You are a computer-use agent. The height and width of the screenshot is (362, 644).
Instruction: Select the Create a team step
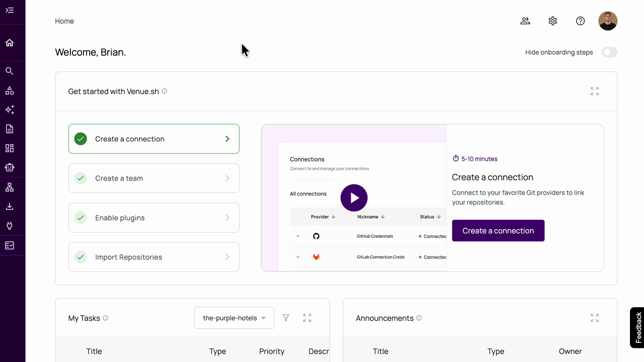pyautogui.click(x=154, y=178)
